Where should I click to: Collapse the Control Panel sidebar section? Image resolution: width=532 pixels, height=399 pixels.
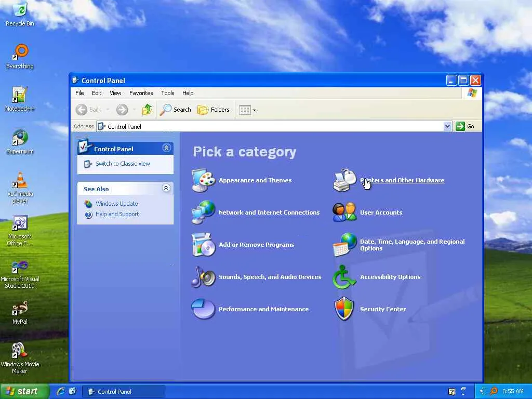[167, 148]
